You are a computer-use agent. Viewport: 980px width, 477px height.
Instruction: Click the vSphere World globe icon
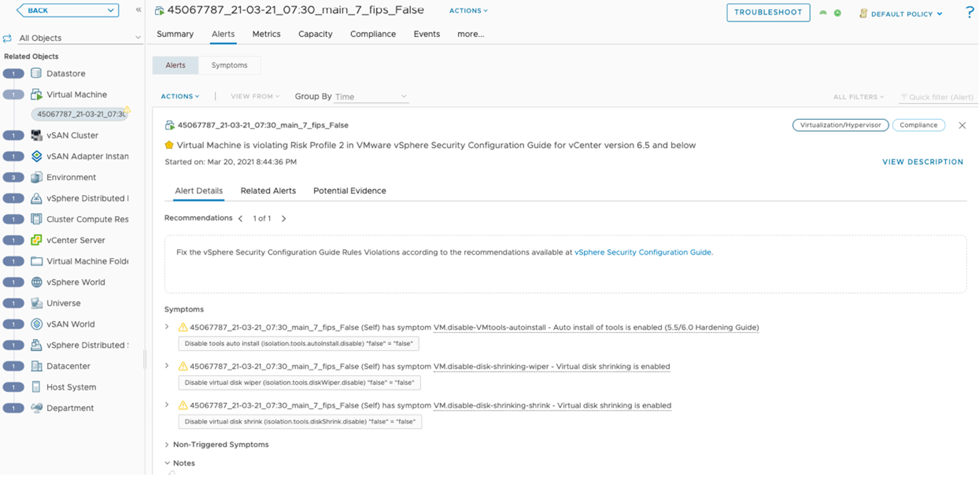pyautogui.click(x=36, y=282)
